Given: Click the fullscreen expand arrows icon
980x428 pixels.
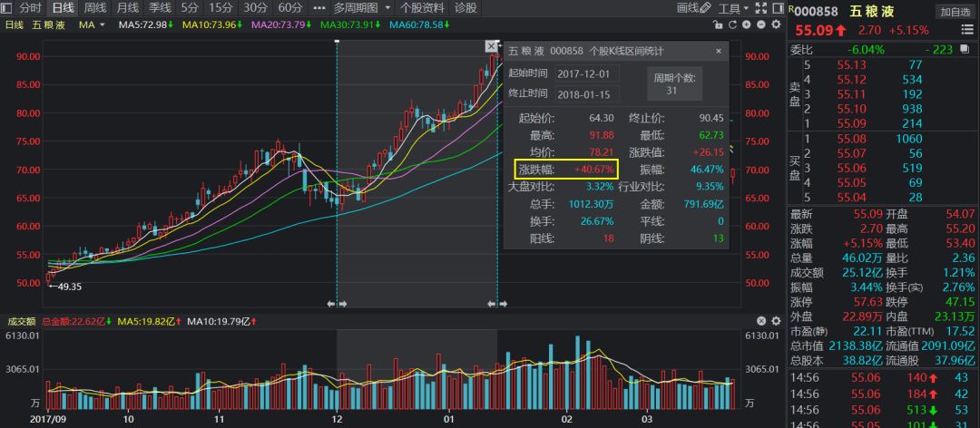Looking at the screenshot, I should coord(760,8).
